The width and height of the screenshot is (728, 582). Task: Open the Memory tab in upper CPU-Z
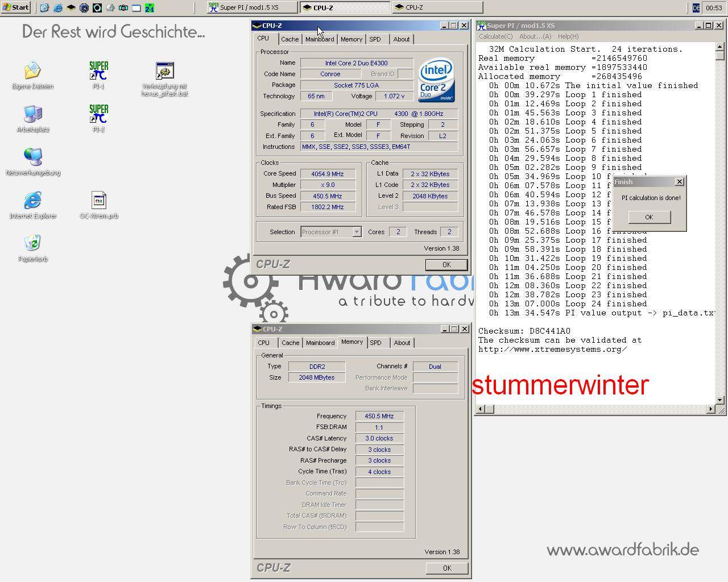point(351,39)
